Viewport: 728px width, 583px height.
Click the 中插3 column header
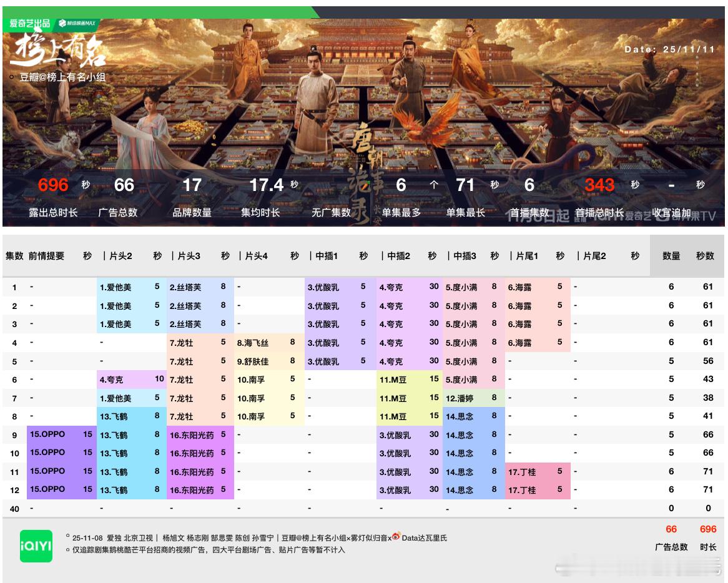[465, 256]
